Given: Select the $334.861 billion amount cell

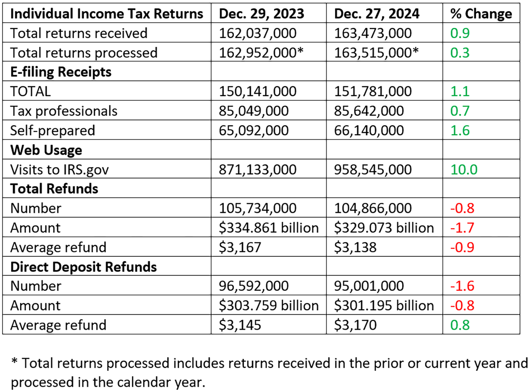Looking at the screenshot, I should (x=268, y=228).
